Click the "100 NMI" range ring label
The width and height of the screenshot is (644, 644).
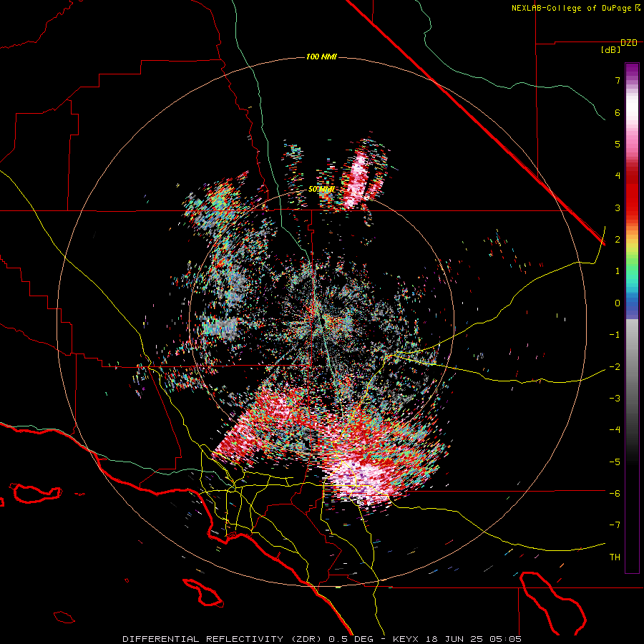pyautogui.click(x=321, y=57)
